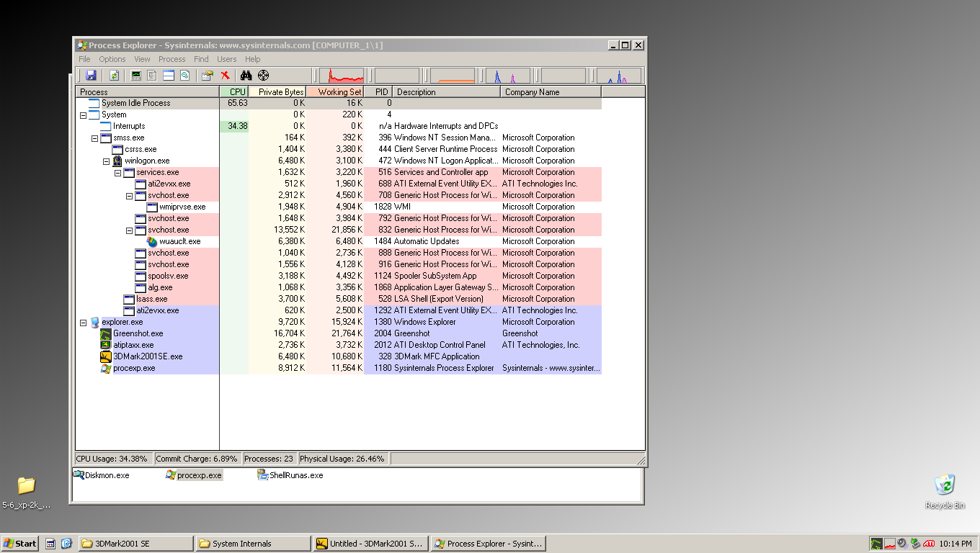Click the View DLLs/Handles toolbar icon
This screenshot has height=553, width=980.
tap(185, 75)
